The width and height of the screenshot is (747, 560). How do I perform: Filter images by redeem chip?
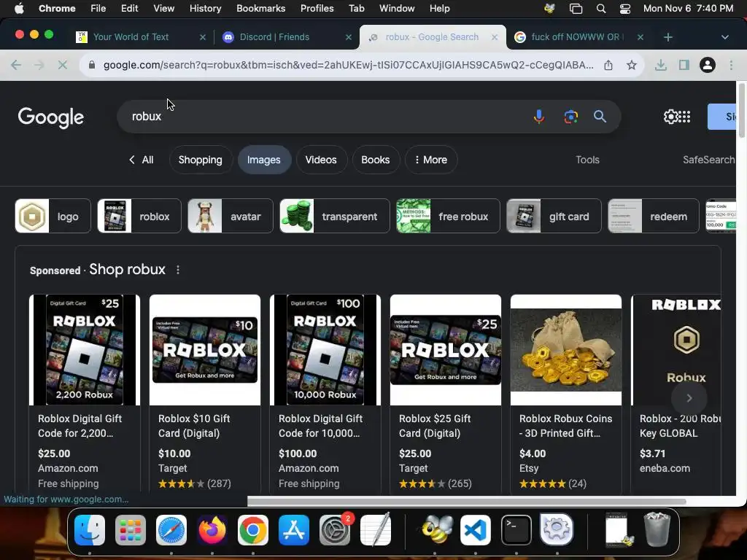tap(654, 216)
